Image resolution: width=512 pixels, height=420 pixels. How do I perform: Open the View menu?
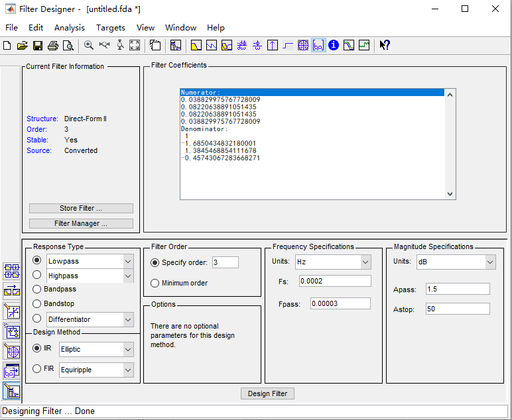146,28
